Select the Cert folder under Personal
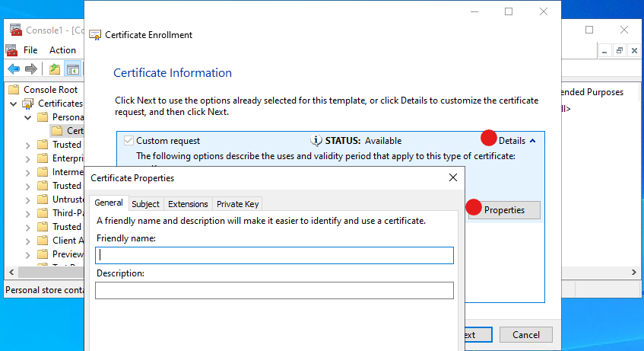This screenshot has height=351, width=644. (x=68, y=131)
